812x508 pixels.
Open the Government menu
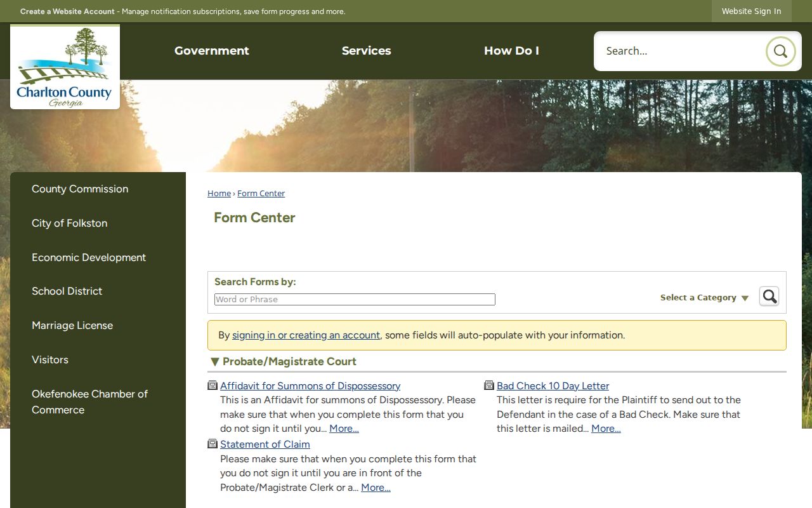(x=212, y=51)
